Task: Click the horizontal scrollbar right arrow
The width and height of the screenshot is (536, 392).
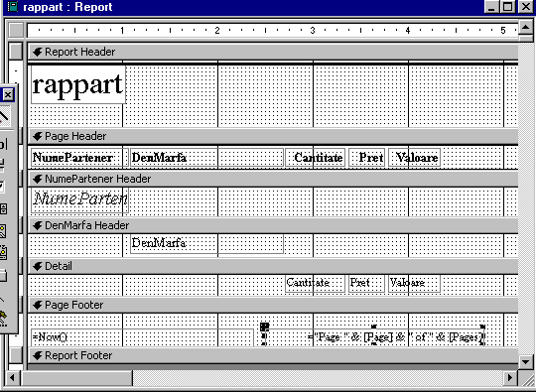Action: click(x=510, y=378)
